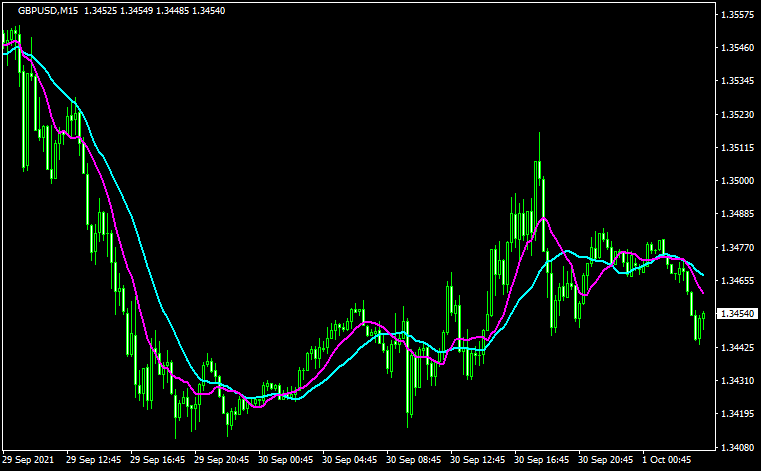Click the 1.34655 price axis label
This screenshot has width=761, height=471.
point(738,281)
